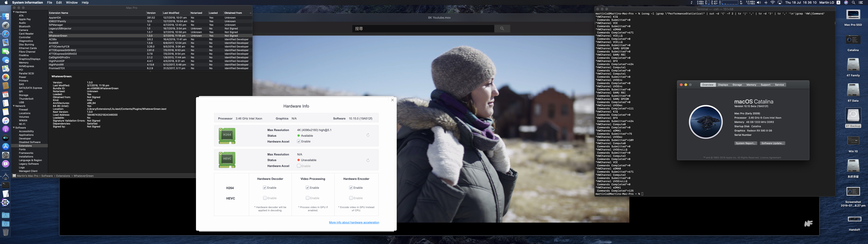Open Terminal from the Dock
The height and width of the screenshot is (244, 868).
tap(6, 185)
